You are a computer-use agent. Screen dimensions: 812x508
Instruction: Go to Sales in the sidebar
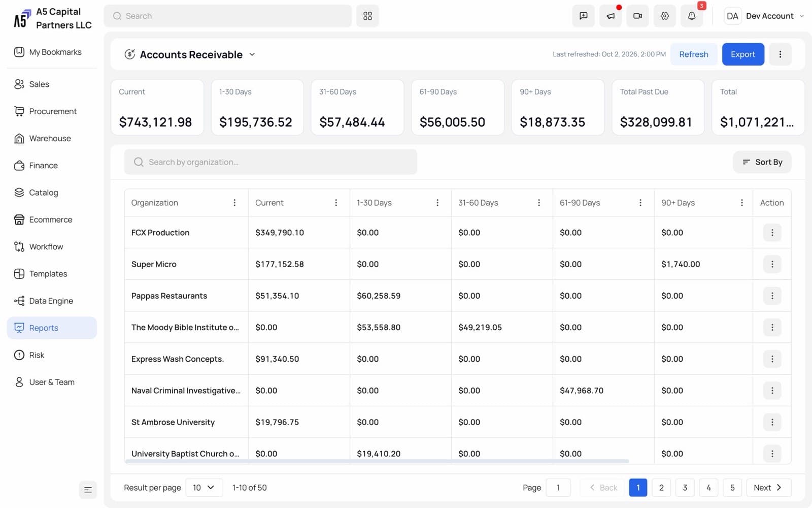pyautogui.click(x=52, y=84)
